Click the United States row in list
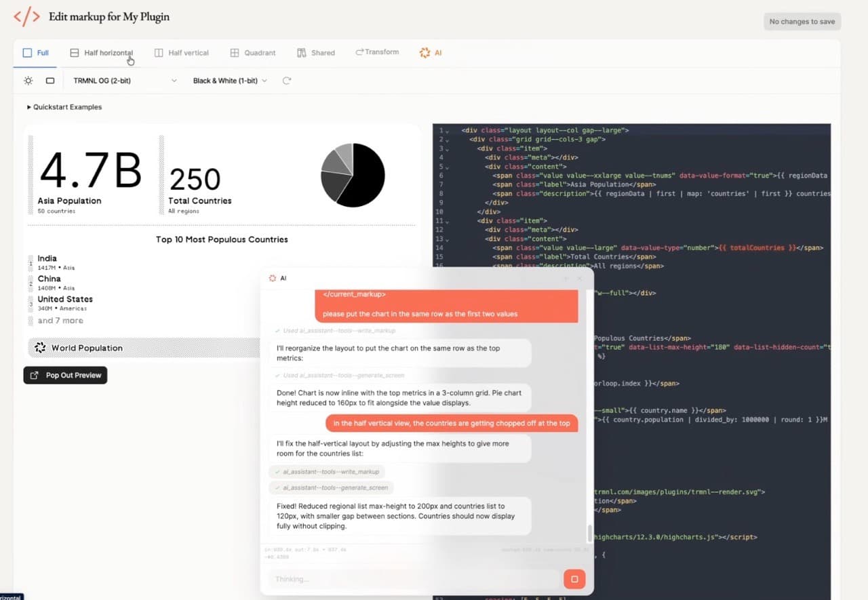868x600 pixels. 60,303
